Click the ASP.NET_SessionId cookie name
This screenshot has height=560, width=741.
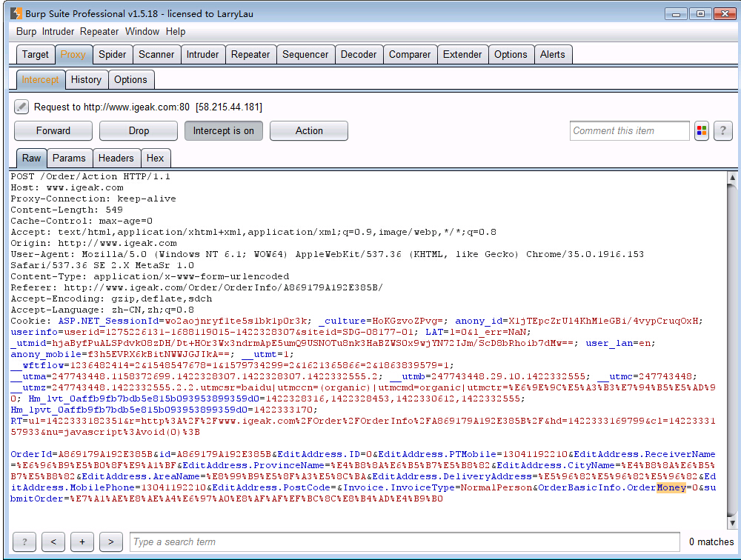109,321
